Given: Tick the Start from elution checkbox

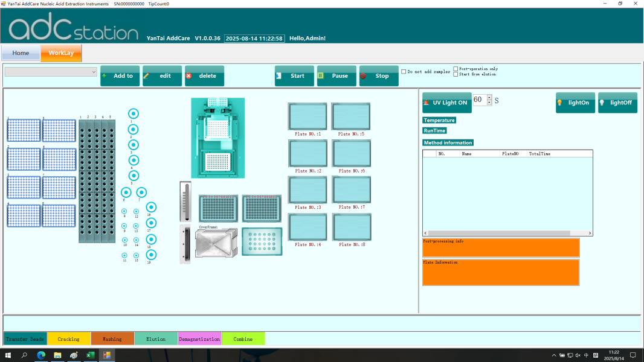Looking at the screenshot, I should pyautogui.click(x=456, y=74).
